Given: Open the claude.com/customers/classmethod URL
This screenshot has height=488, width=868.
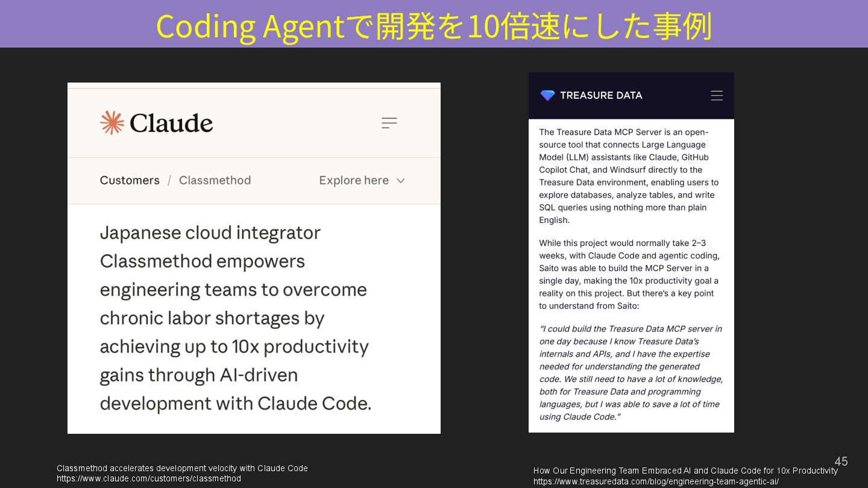Looking at the screenshot, I should 149,478.
